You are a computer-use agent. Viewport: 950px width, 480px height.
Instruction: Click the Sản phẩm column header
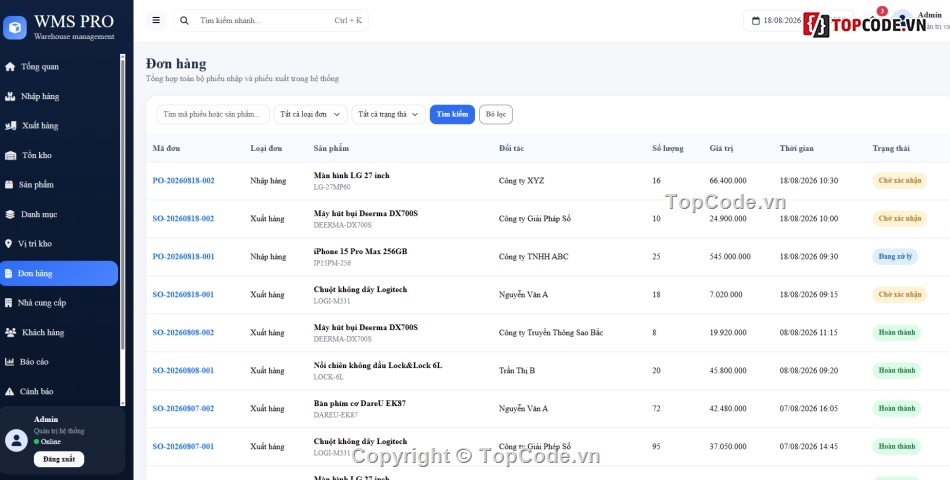(x=331, y=148)
